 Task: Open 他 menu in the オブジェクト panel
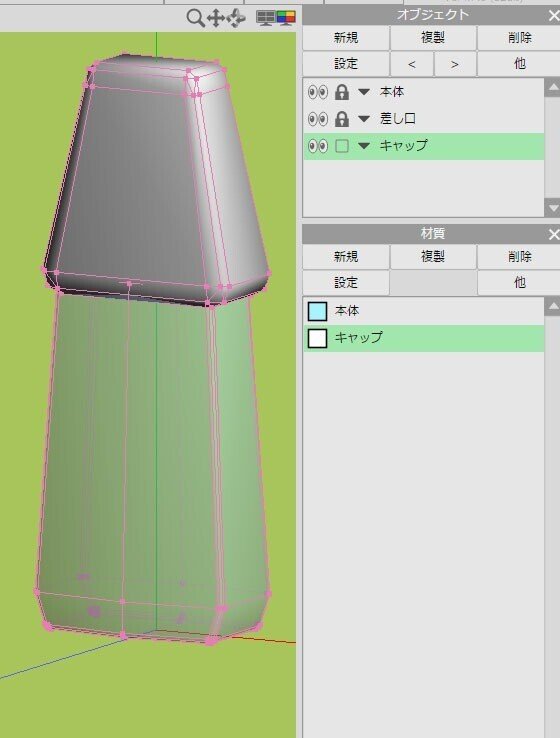(519, 64)
